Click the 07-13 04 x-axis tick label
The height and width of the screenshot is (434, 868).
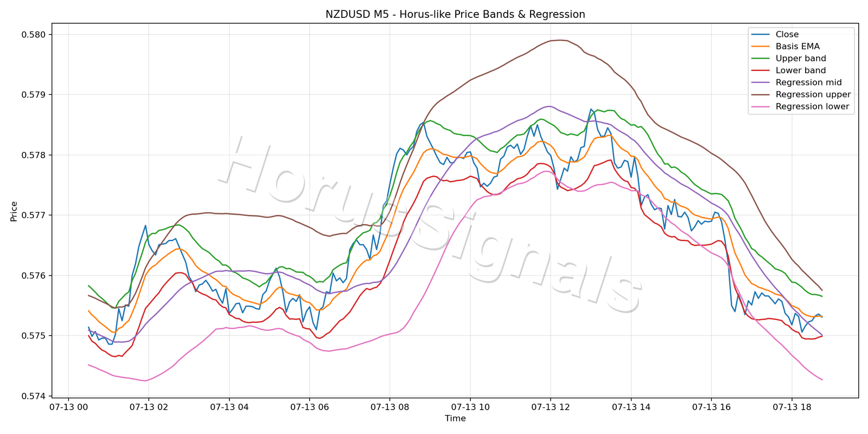229,407
